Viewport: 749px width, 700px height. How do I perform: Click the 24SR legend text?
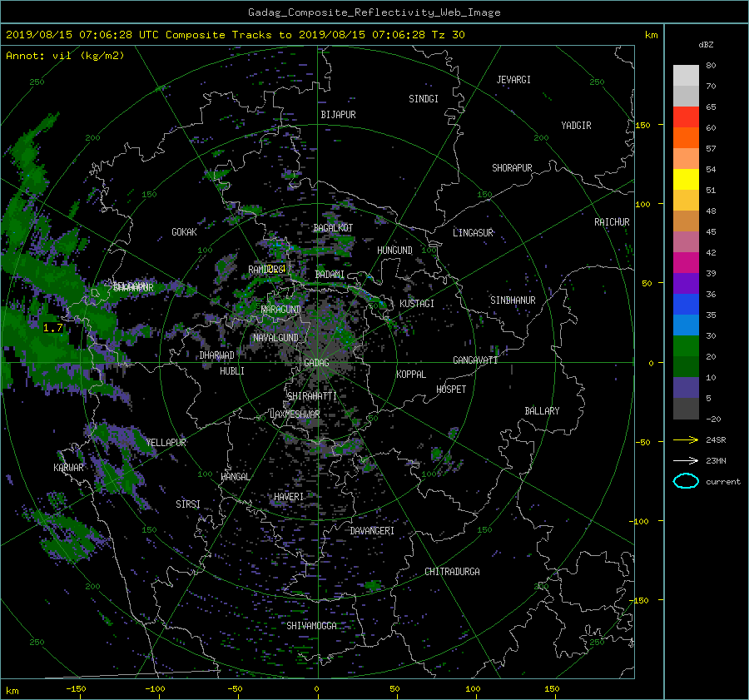coord(716,440)
